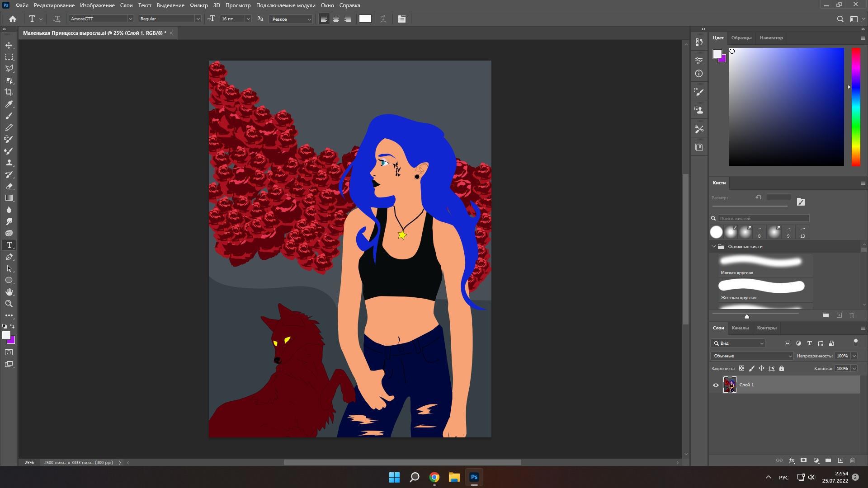Image resolution: width=868 pixels, height=488 pixels.
Task: Select the Clone Stamp tool
Action: pyautogui.click(x=9, y=163)
